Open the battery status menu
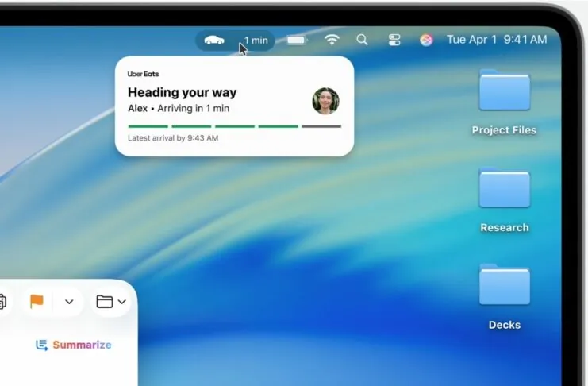The image size is (588, 386). tap(296, 40)
